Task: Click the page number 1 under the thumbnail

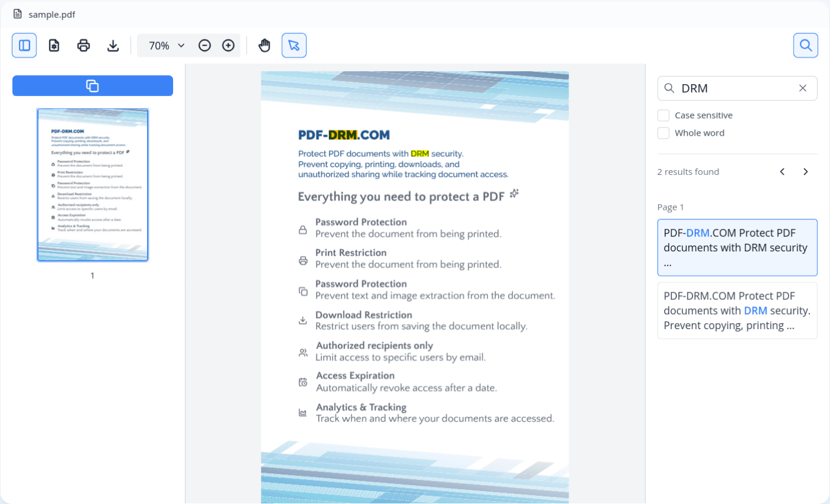Action: pyautogui.click(x=92, y=275)
